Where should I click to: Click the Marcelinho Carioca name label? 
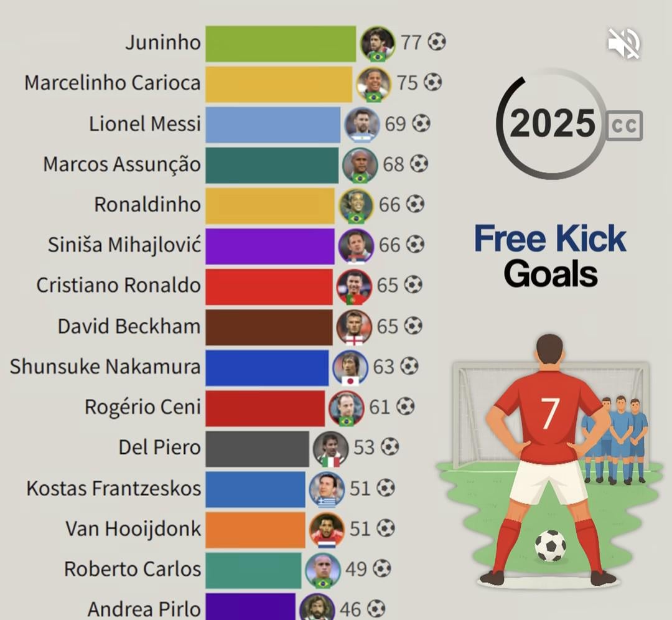(113, 83)
